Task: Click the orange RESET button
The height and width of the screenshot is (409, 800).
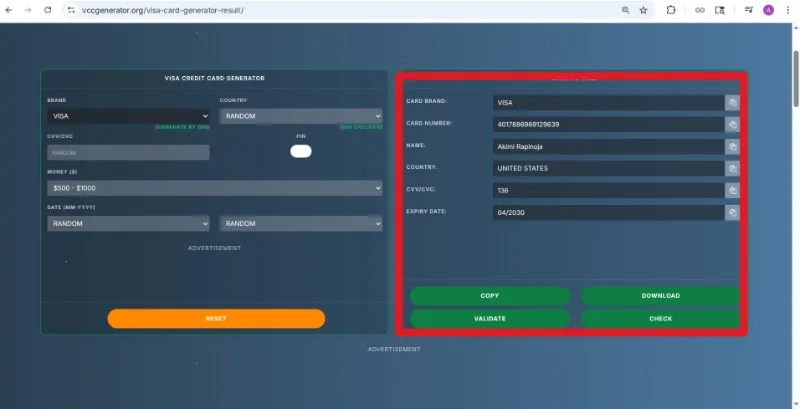Action: click(x=216, y=319)
